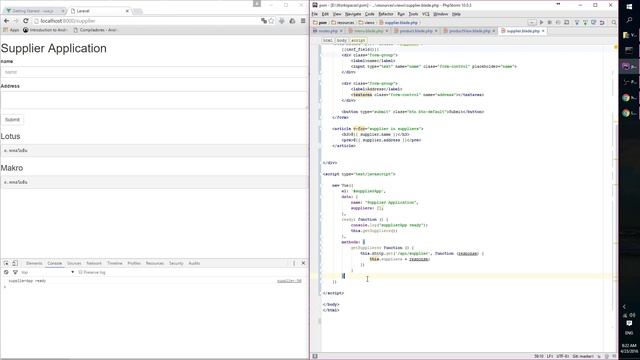
Task: Close the supplier.blade.php editor tab
Action: (x=543, y=31)
